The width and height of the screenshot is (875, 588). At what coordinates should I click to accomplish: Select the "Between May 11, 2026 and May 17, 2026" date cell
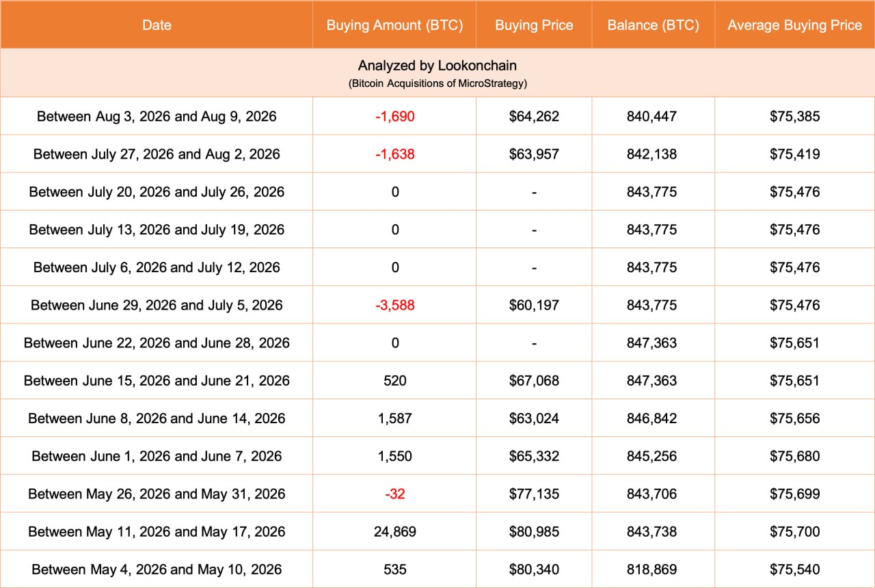pos(157,531)
